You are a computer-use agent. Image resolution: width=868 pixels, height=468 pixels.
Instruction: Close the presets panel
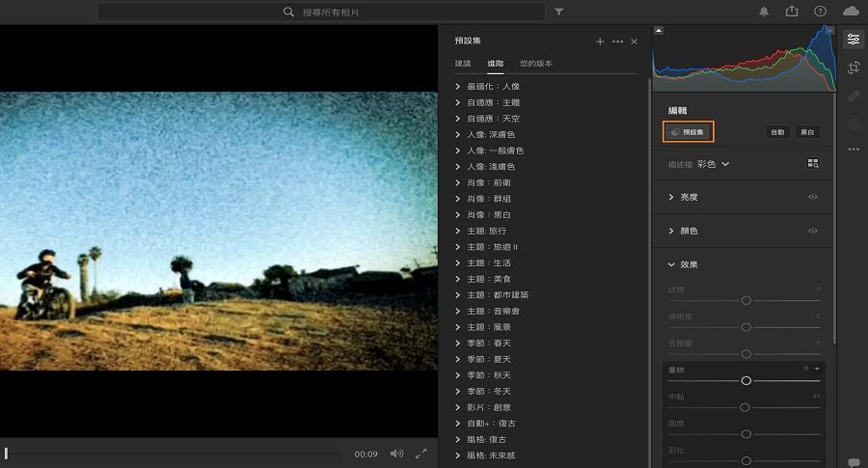[x=635, y=41]
